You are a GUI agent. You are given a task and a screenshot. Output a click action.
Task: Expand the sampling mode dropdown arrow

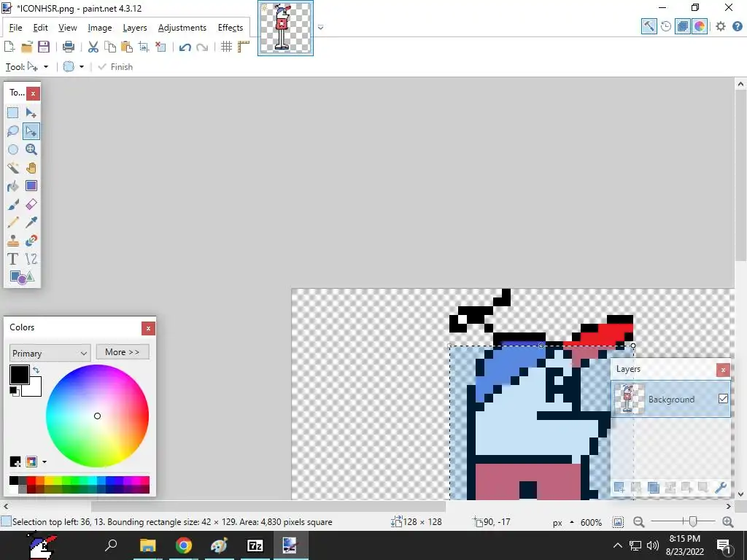(x=82, y=67)
